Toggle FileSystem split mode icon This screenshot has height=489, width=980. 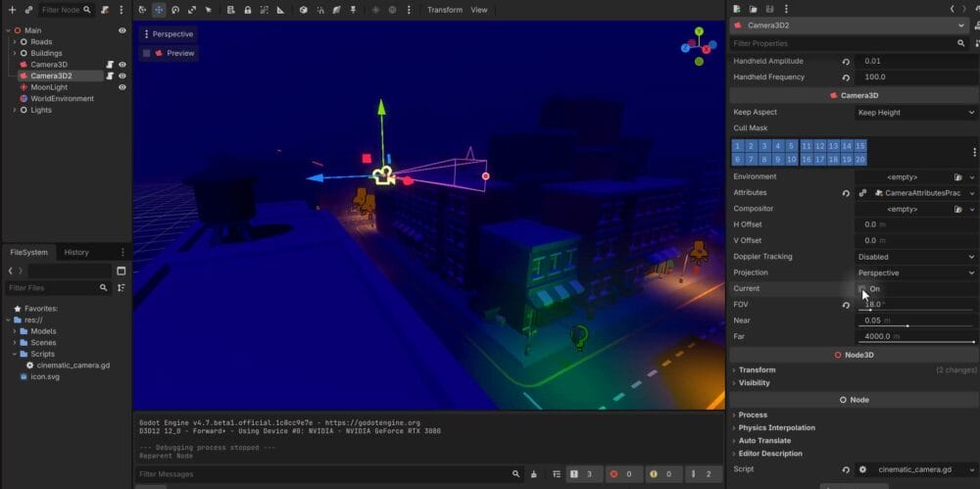(122, 270)
